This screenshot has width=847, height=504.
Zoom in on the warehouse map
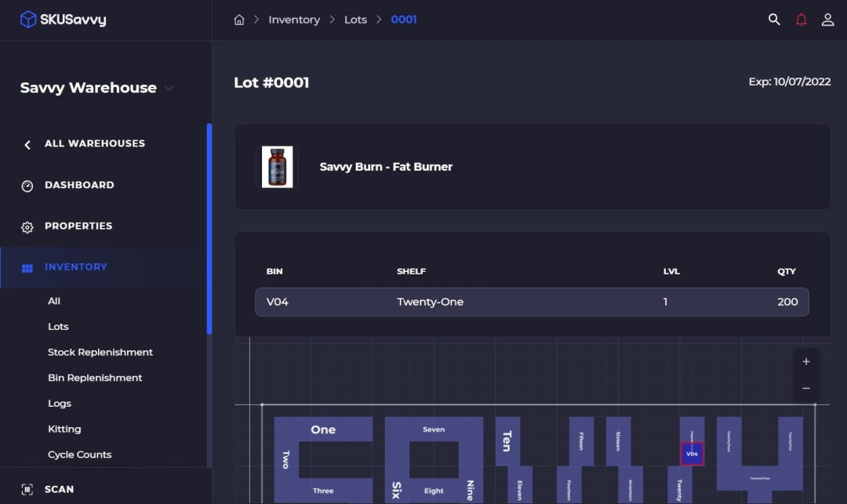pos(806,361)
